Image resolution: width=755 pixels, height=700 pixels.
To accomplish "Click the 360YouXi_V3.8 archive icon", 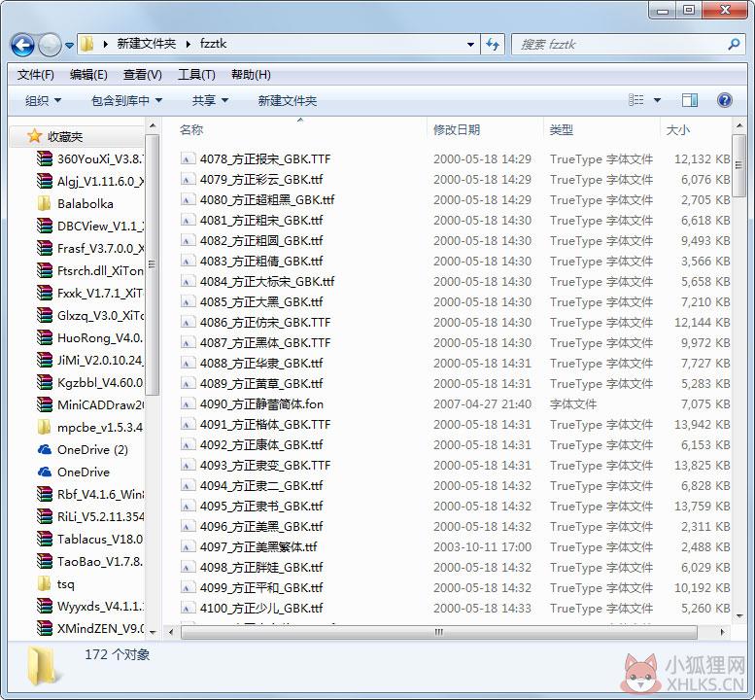I will point(45,158).
